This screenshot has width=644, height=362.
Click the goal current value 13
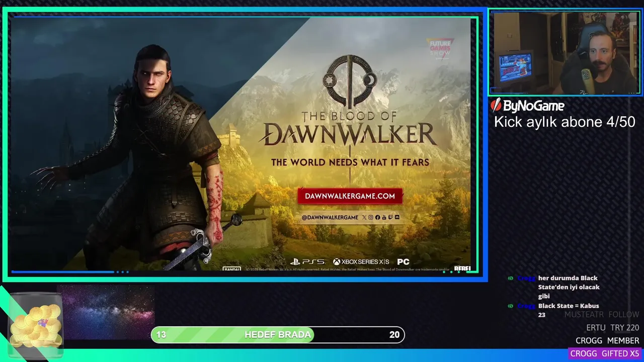(161, 335)
